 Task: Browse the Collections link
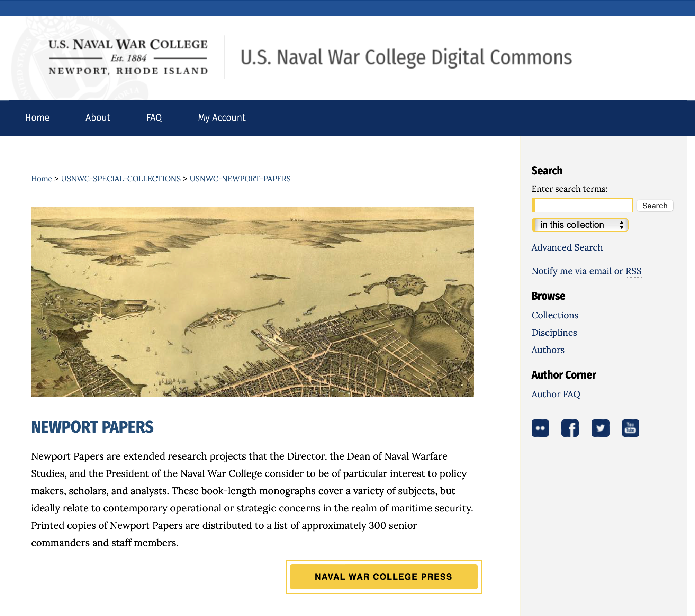point(555,315)
